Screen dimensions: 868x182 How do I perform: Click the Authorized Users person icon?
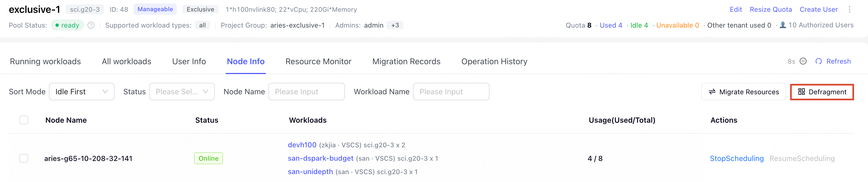pos(783,25)
